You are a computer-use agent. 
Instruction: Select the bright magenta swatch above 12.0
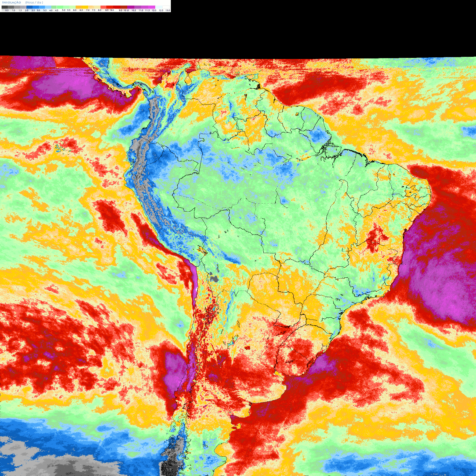[152, 7]
